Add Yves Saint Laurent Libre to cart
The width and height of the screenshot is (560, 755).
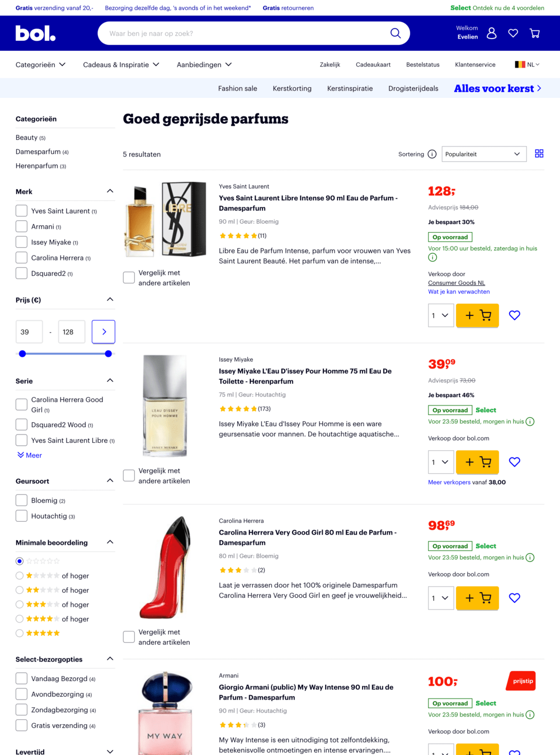477,315
